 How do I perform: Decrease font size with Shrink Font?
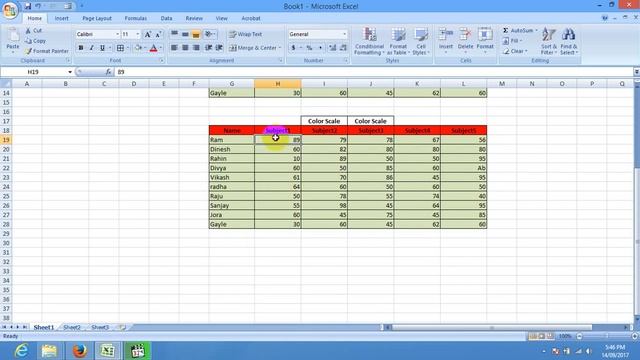pos(158,34)
